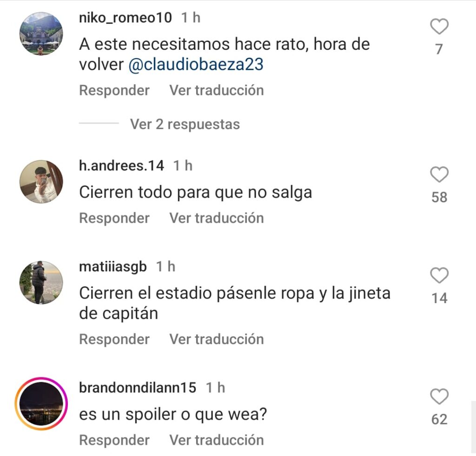Reply to brandonndilann15's comment
Viewport: 476px width, 456px height.
coord(114,440)
